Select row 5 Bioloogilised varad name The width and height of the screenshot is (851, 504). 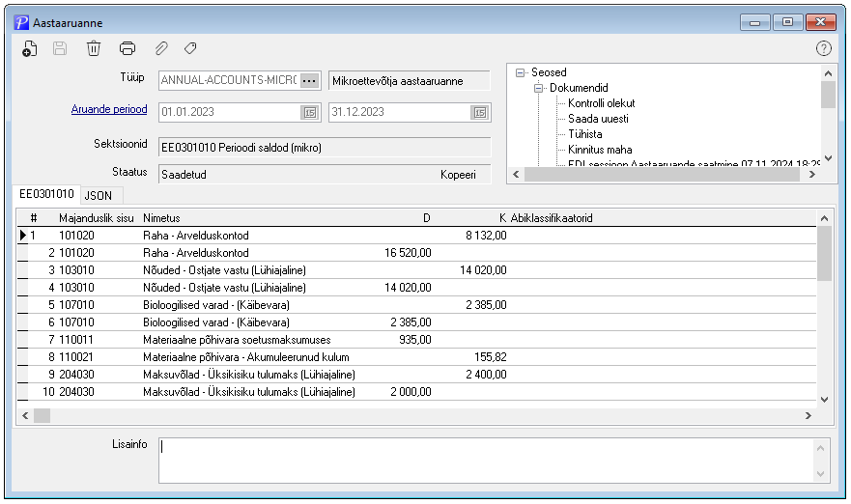point(216,305)
